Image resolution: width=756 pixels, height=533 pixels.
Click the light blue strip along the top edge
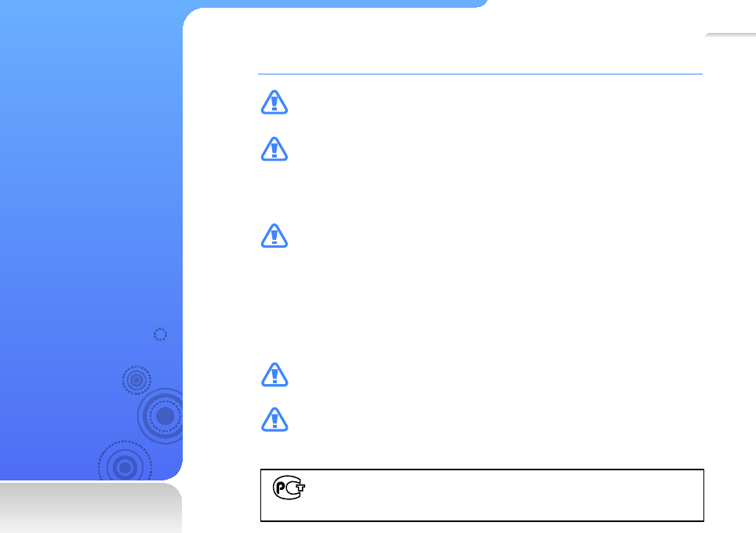click(337, 4)
